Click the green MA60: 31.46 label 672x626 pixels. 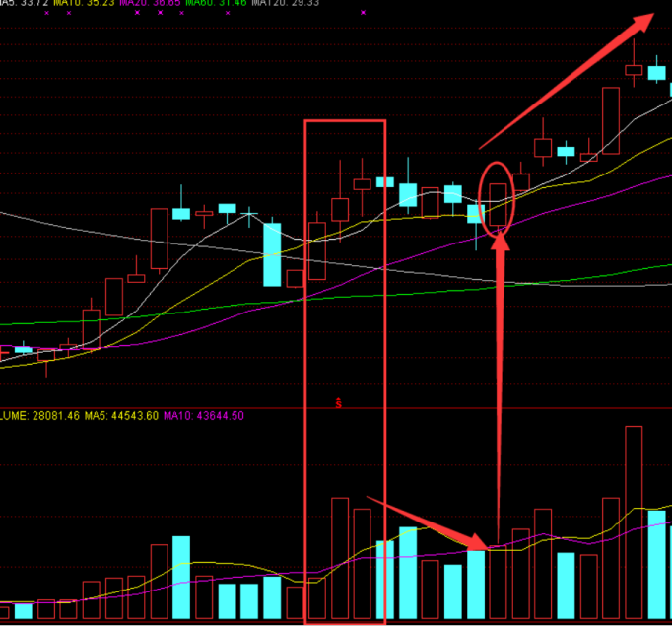coord(215,3)
